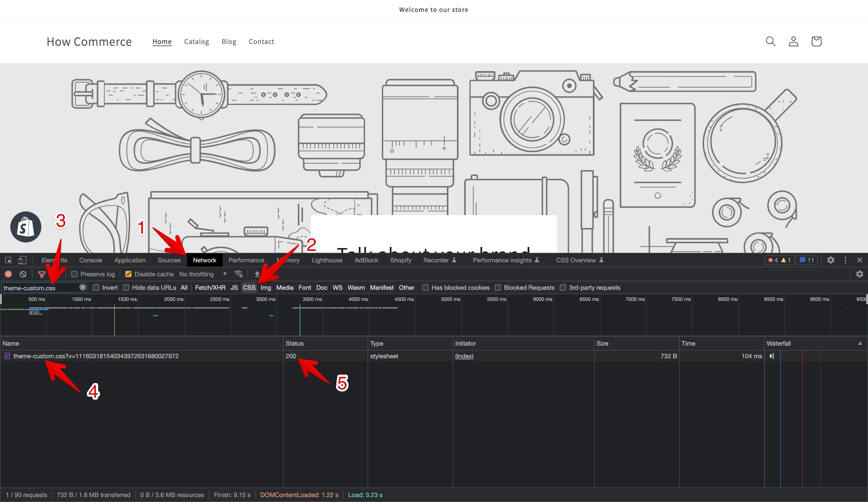Switch to the Application tab
The image size is (868, 502).
pos(130,260)
